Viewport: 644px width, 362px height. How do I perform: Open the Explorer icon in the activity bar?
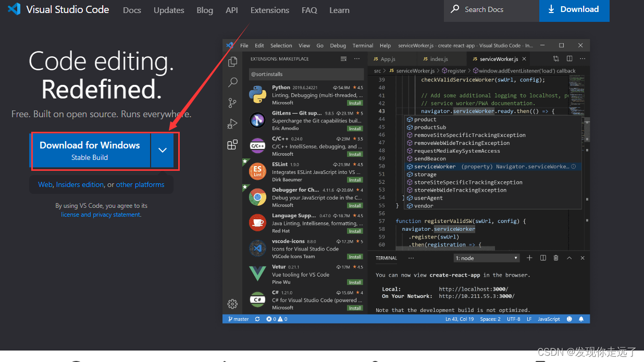coord(233,62)
